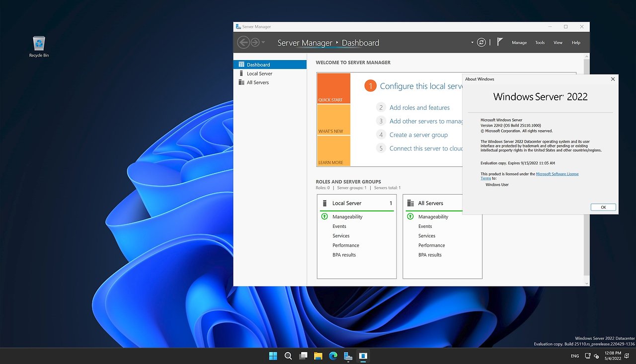Viewport: 636px width, 364px height.
Task: Click the LEARN MORE tile
Action: (333, 151)
